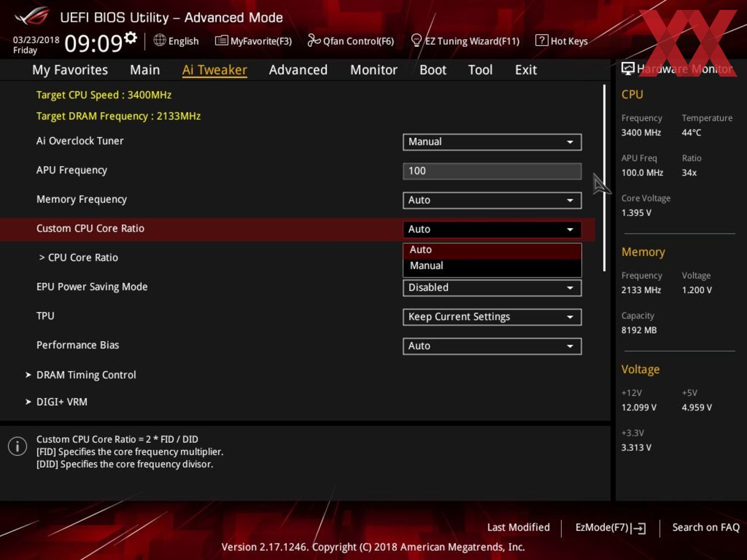Viewport: 747px width, 560px height.
Task: Open the Memory Frequency dropdown
Action: [x=492, y=200]
